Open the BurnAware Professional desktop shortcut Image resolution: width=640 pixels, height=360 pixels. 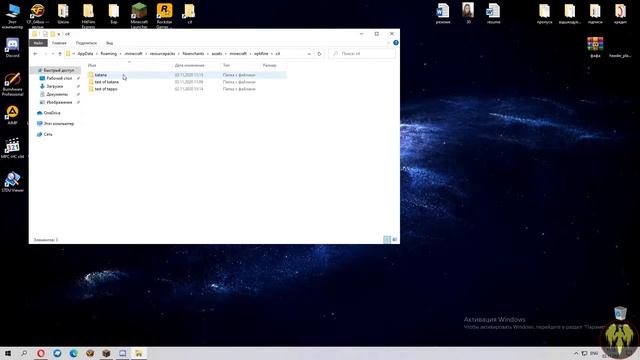12,84
